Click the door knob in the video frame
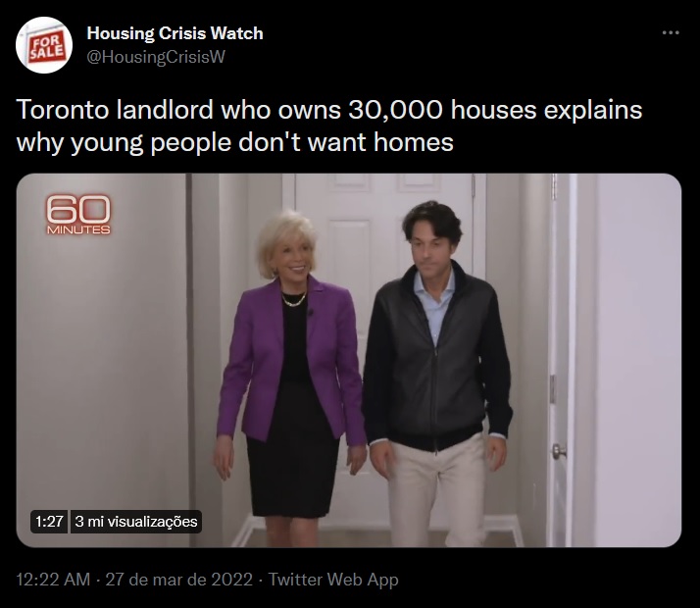This screenshot has height=608, width=700. click(559, 451)
